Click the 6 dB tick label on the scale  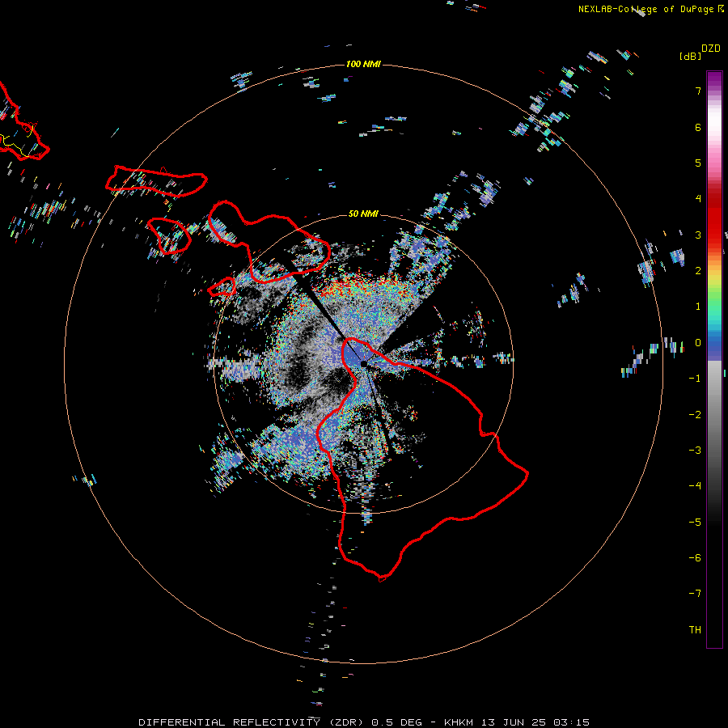[698, 127]
